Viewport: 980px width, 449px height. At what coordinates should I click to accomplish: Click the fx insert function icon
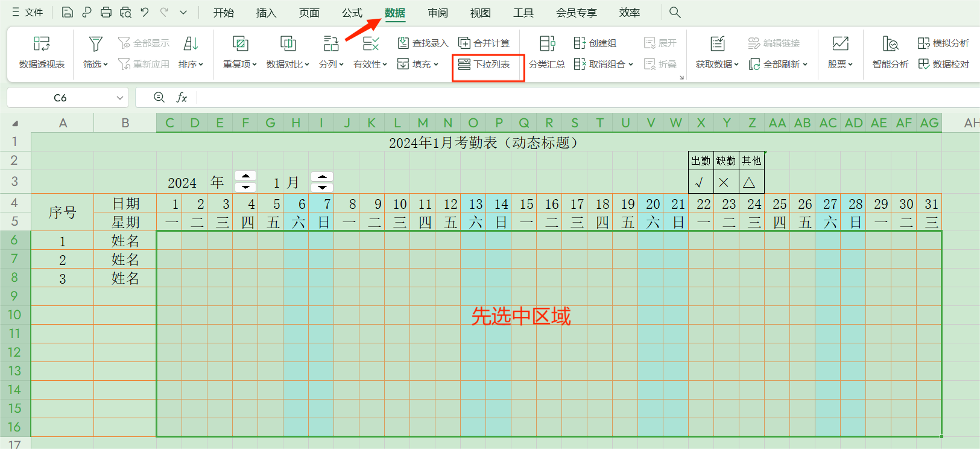(x=182, y=97)
